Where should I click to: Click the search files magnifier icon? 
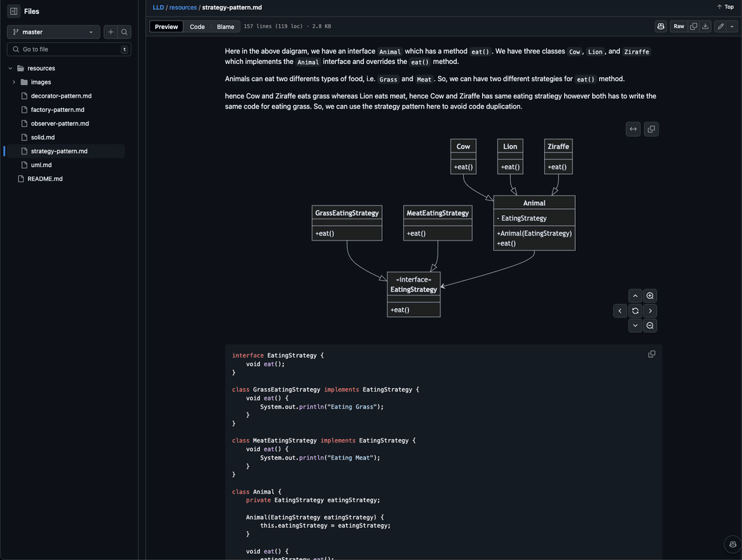click(x=124, y=32)
